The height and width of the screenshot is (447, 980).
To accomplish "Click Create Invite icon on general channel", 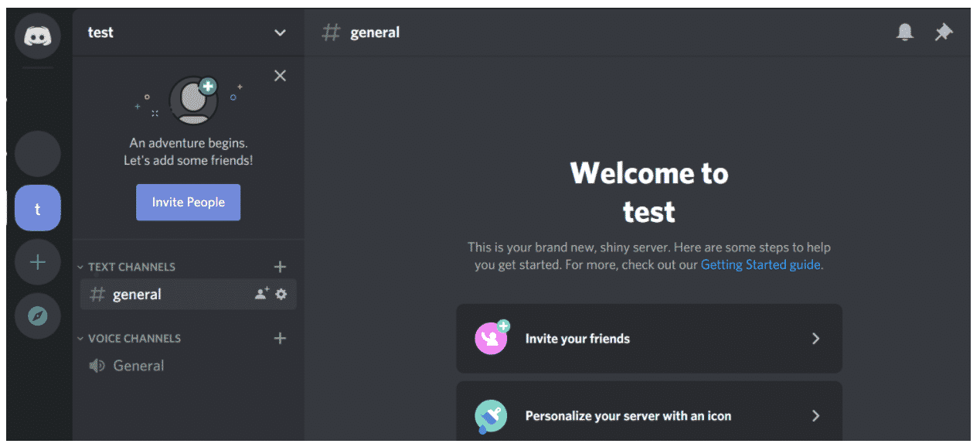I will [262, 294].
